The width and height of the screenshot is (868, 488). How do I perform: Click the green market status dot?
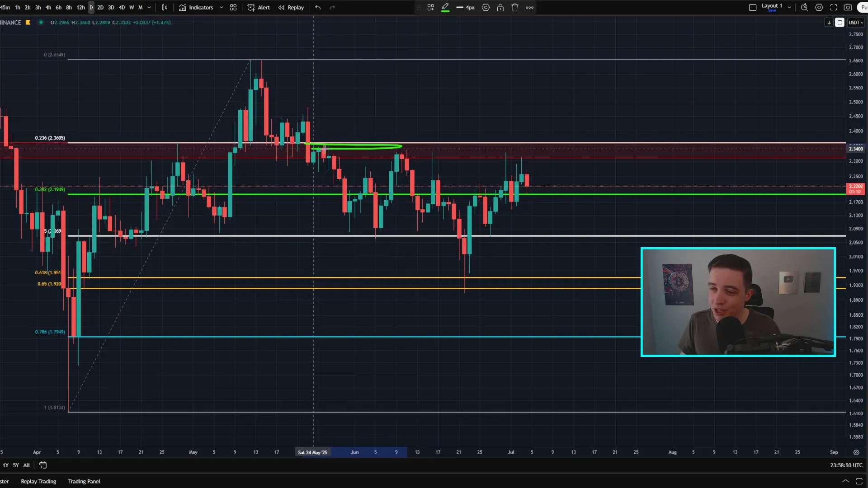tap(41, 23)
